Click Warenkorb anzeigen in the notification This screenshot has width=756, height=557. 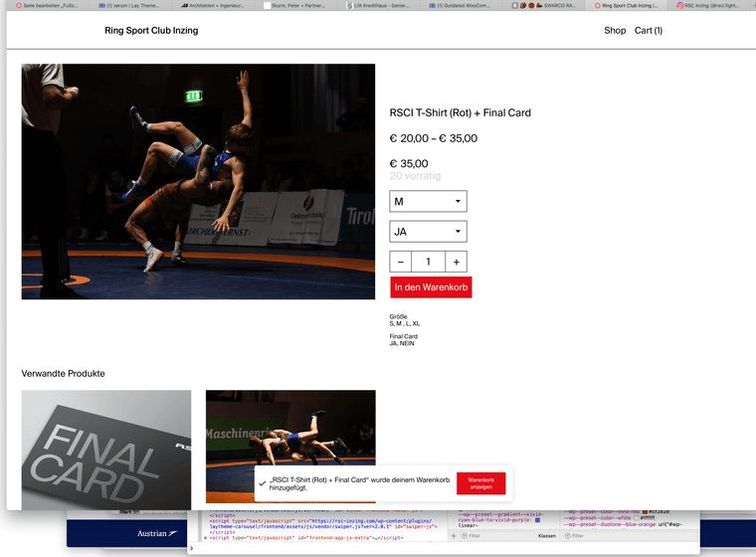tap(481, 483)
